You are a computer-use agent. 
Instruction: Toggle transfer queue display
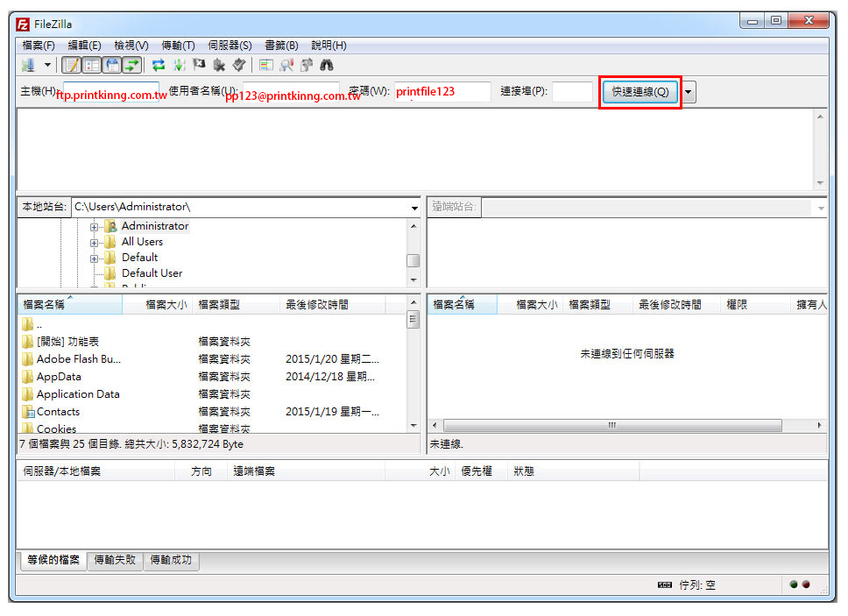132,66
